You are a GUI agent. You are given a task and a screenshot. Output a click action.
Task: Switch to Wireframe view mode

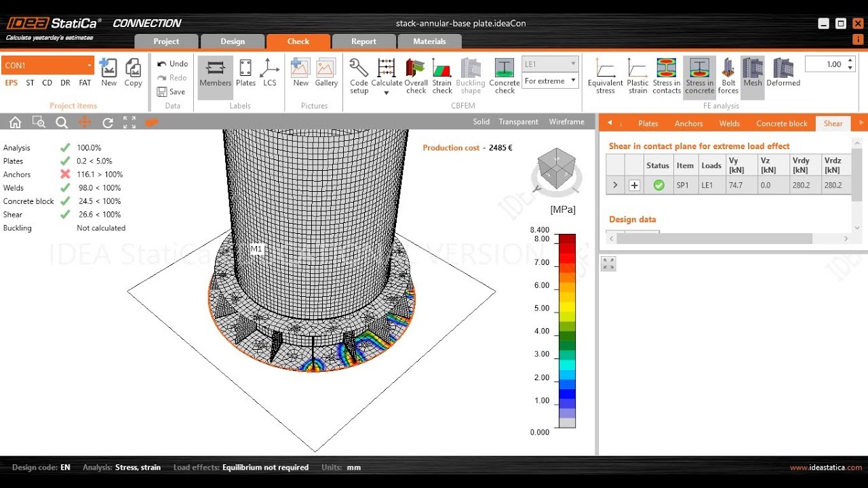coord(566,122)
